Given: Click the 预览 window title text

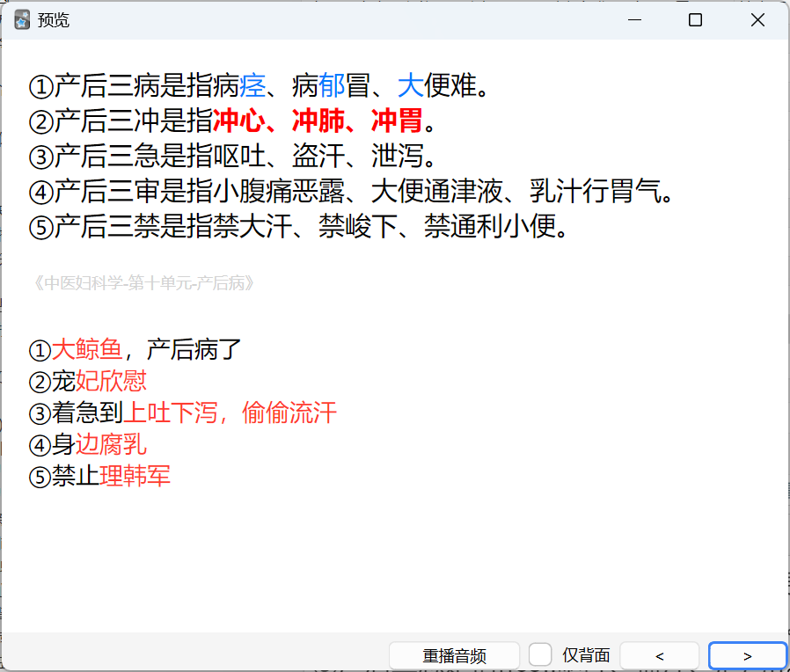Looking at the screenshot, I should (54, 20).
